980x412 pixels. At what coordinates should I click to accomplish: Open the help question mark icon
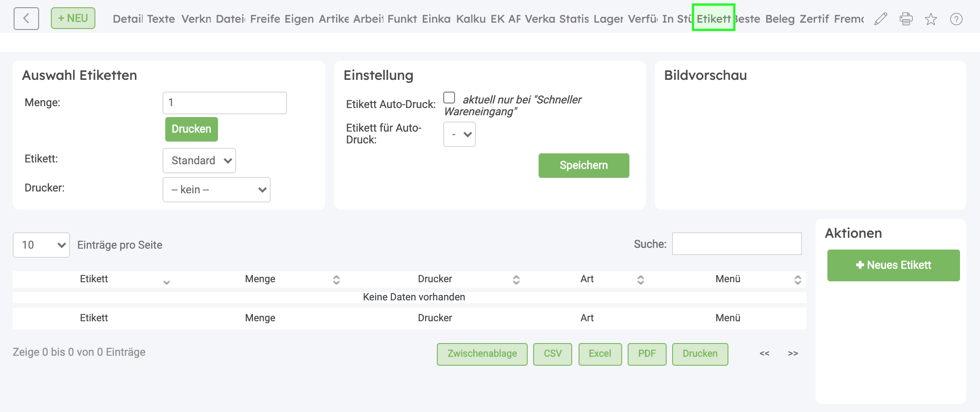tap(956, 19)
